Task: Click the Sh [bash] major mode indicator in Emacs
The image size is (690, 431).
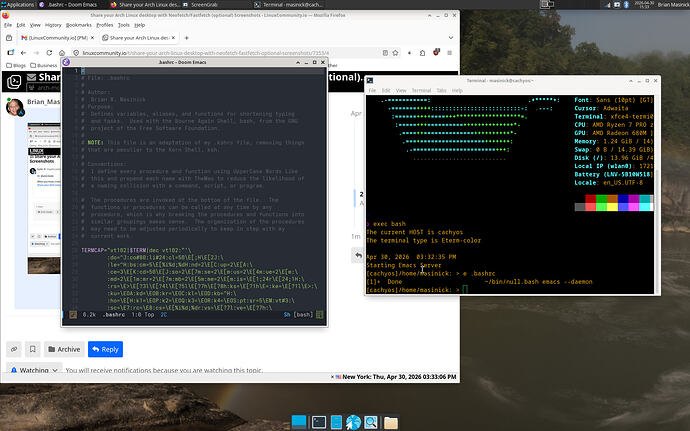Action: tap(298, 315)
